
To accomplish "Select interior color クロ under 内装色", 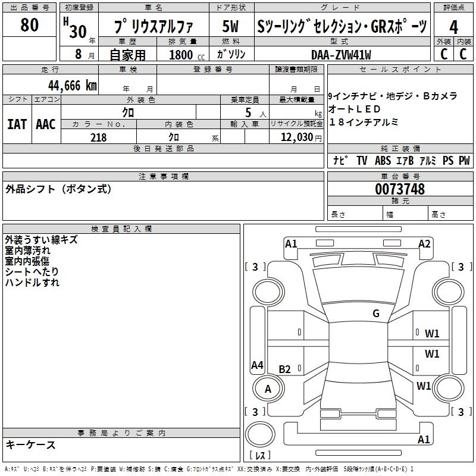I will coord(174,137).
